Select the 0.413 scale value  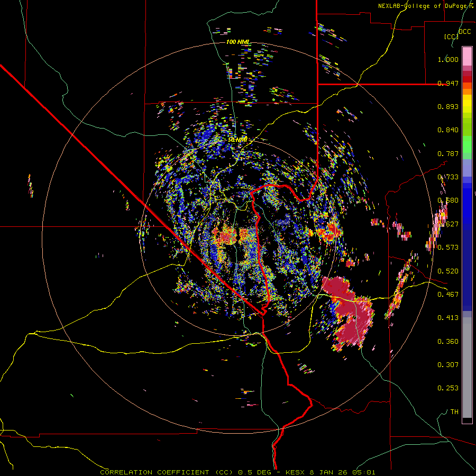[448, 318]
